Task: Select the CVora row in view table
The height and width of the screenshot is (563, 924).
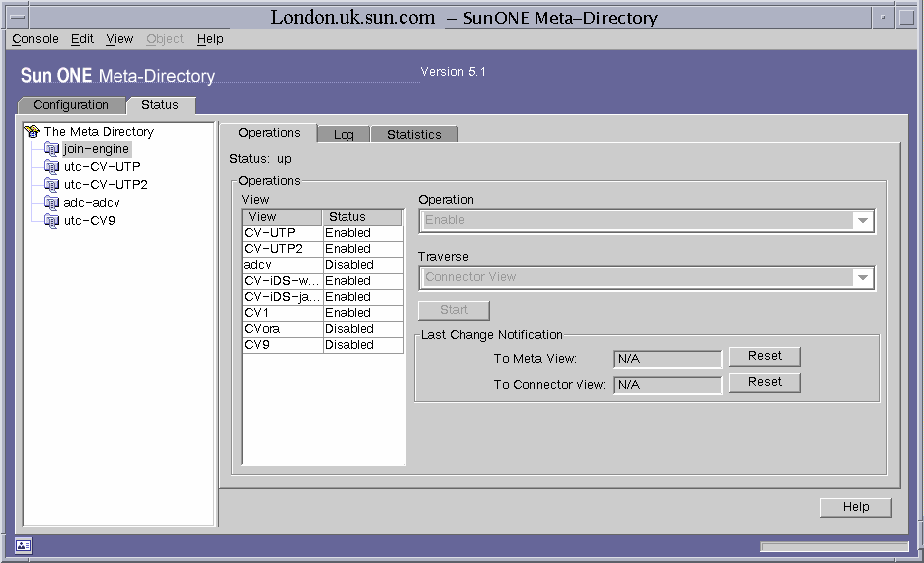Action: [x=323, y=329]
